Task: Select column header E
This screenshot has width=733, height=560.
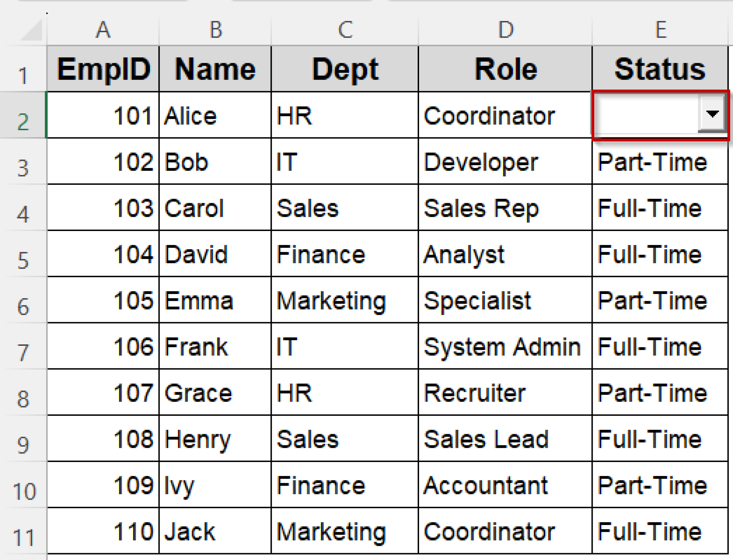Action: [660, 29]
